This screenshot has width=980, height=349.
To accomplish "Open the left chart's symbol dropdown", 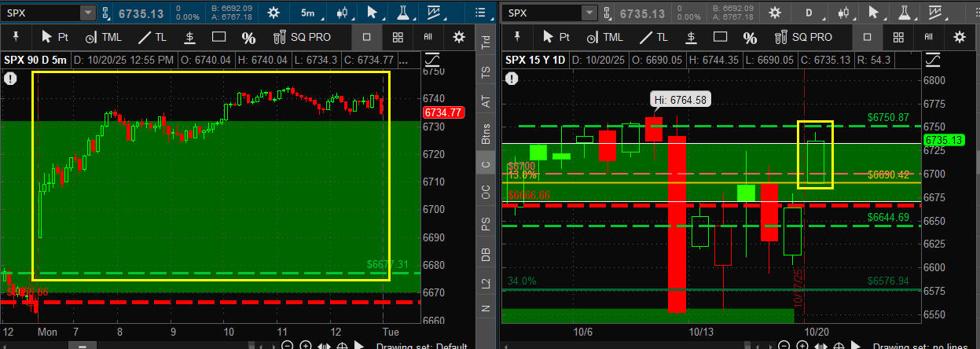I will (x=86, y=13).
